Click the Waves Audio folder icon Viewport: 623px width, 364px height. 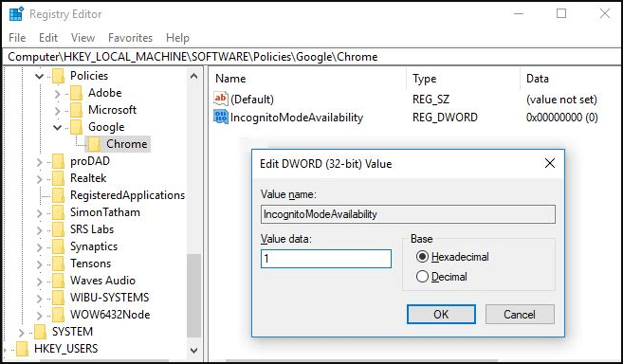[59, 281]
